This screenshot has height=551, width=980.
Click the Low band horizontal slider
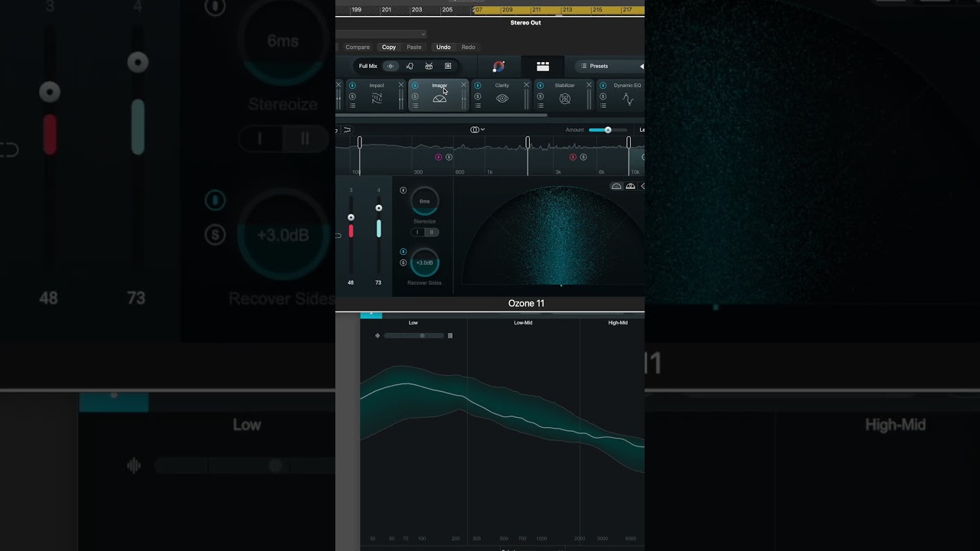click(x=414, y=335)
